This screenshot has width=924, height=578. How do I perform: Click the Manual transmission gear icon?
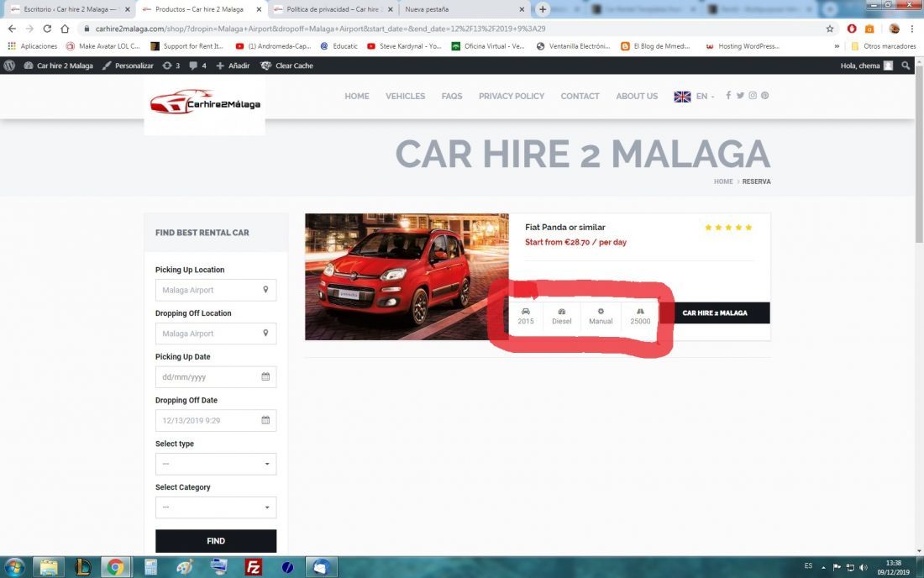pos(601,311)
